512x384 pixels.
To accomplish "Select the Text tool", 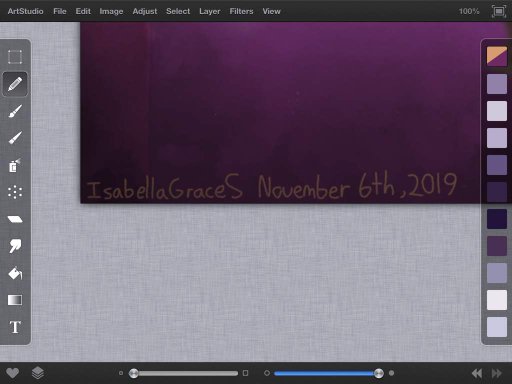I will (x=15, y=327).
